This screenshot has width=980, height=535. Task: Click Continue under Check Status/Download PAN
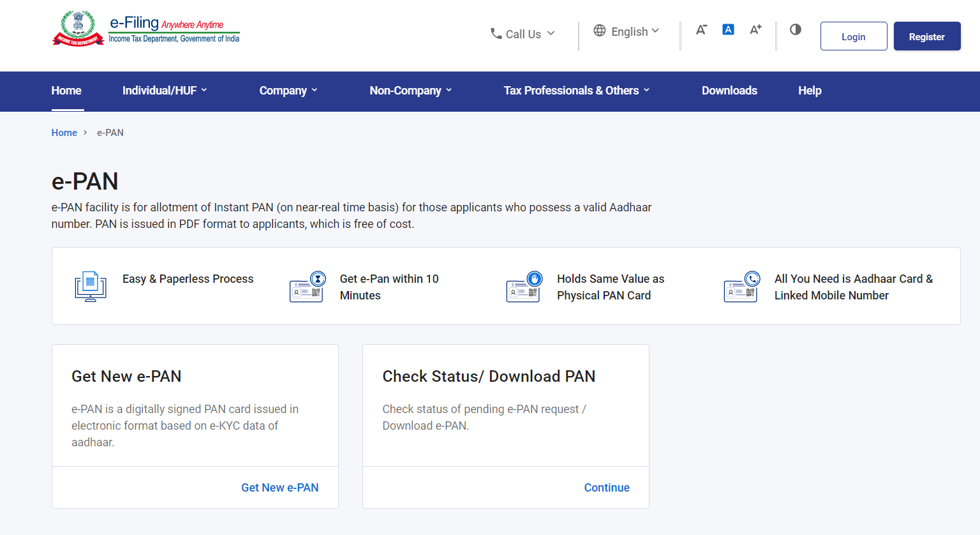607,488
